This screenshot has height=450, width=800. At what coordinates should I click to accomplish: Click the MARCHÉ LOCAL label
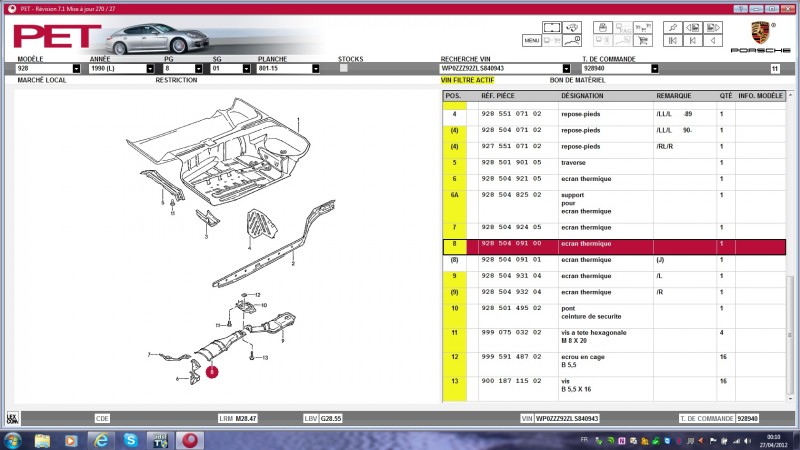tap(42, 80)
